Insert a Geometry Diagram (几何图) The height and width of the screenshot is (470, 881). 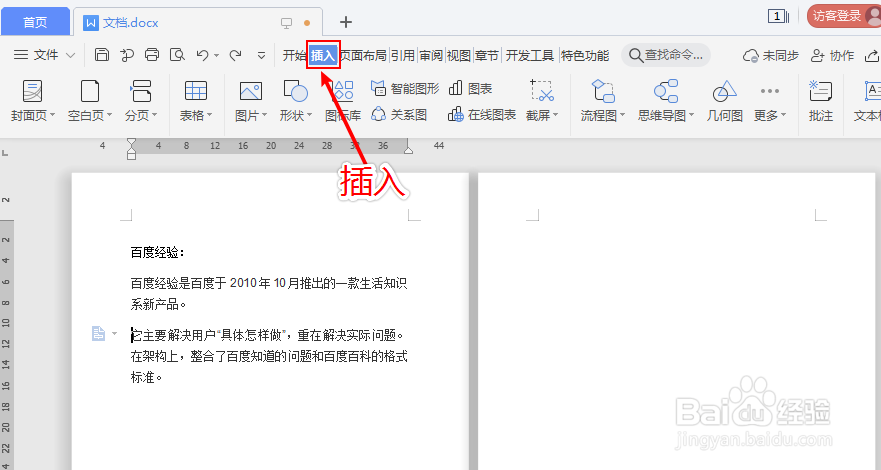click(725, 101)
